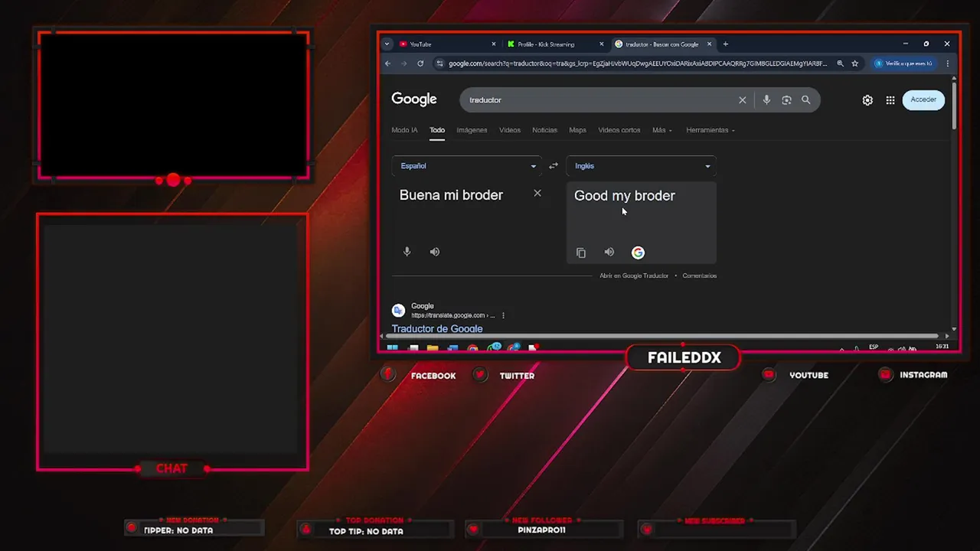This screenshot has height=551, width=980.
Task: Open File Explorer from the taskbar
Action: point(433,348)
